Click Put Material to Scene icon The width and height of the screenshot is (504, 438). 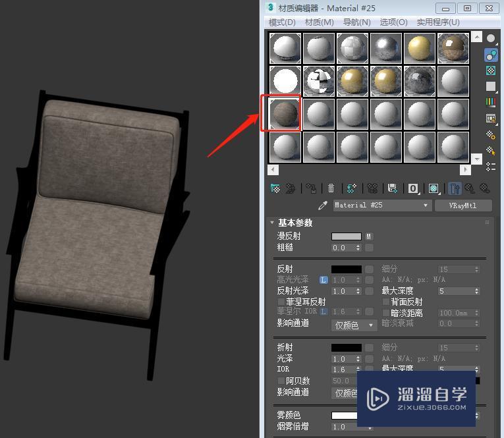(291, 188)
